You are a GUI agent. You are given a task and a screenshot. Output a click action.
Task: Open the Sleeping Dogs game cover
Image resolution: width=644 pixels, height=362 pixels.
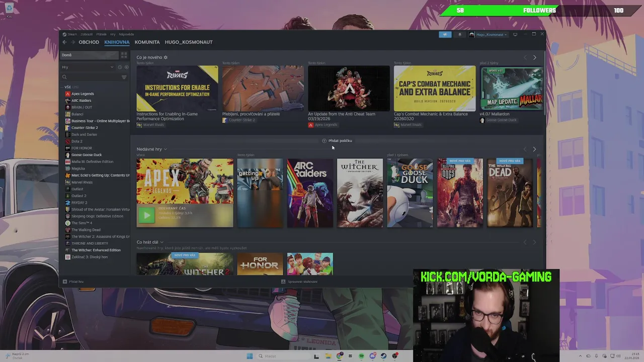point(460,193)
